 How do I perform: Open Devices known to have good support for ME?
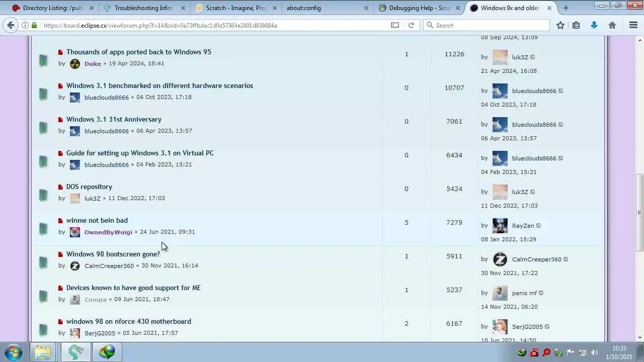pos(133,288)
